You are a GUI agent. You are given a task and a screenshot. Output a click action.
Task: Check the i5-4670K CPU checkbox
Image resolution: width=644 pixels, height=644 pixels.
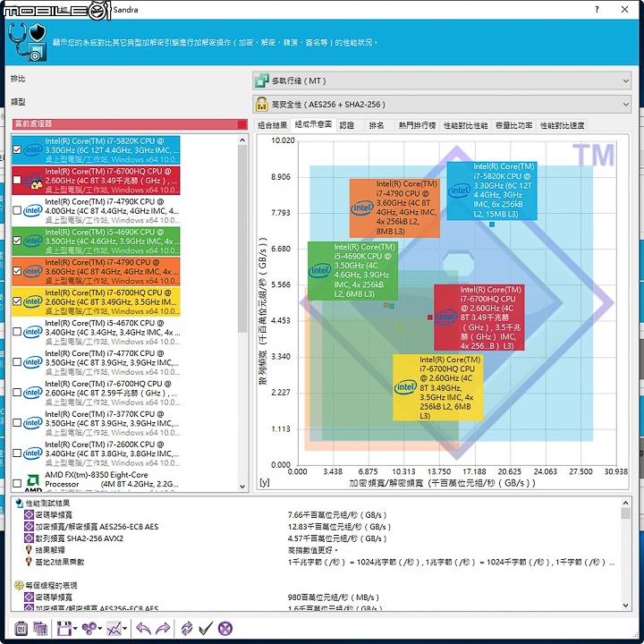point(17,332)
